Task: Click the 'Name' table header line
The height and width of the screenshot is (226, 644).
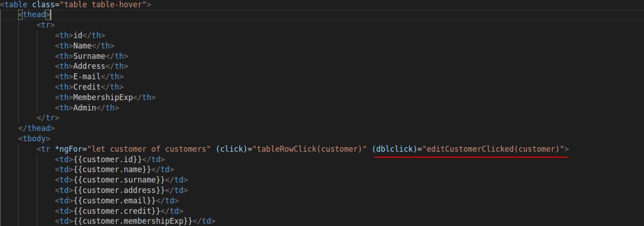Action: click(x=85, y=46)
